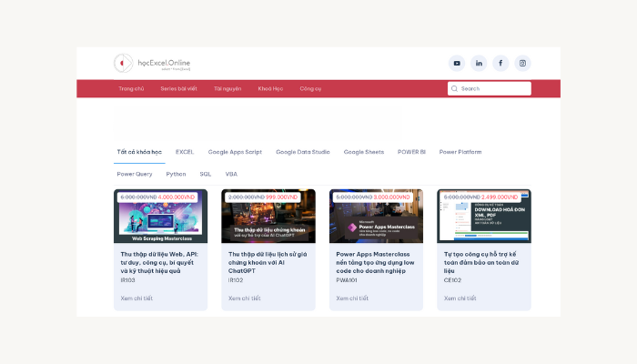Open title Power Apps Masterclass nền tảng

(375, 262)
